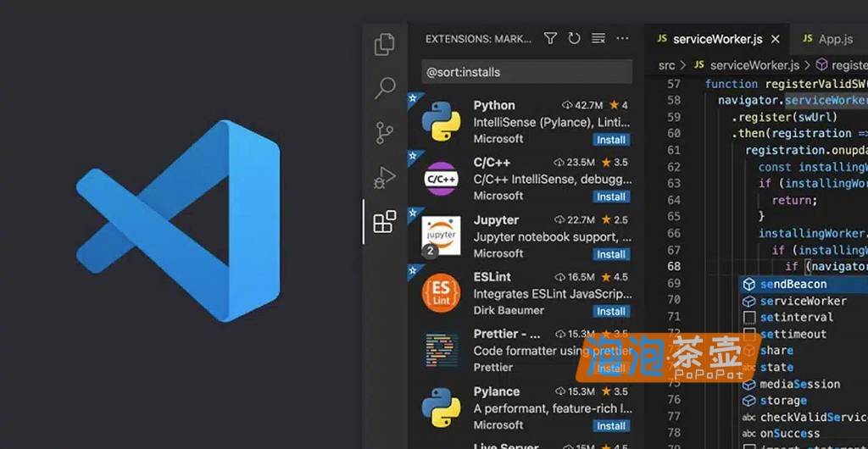Click the Jupyter extension logo

tap(441, 236)
